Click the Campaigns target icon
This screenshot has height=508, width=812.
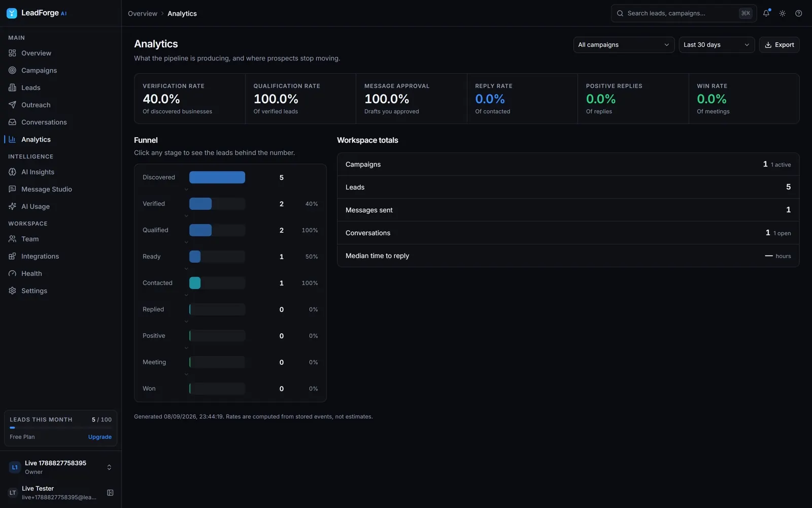coord(12,70)
